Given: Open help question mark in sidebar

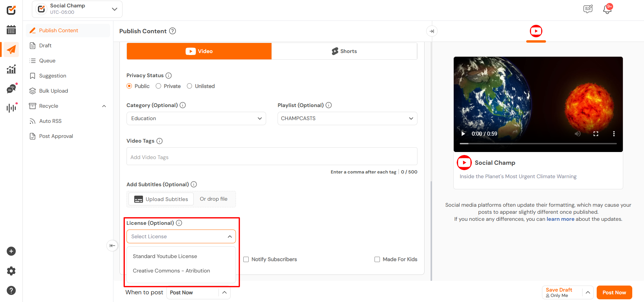Looking at the screenshot, I should 11,290.
